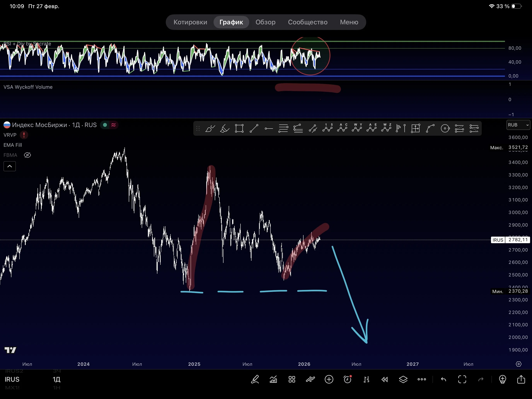The height and width of the screenshot is (399, 532).
Task: Switch to the Обзор tab
Action: pyautogui.click(x=265, y=22)
